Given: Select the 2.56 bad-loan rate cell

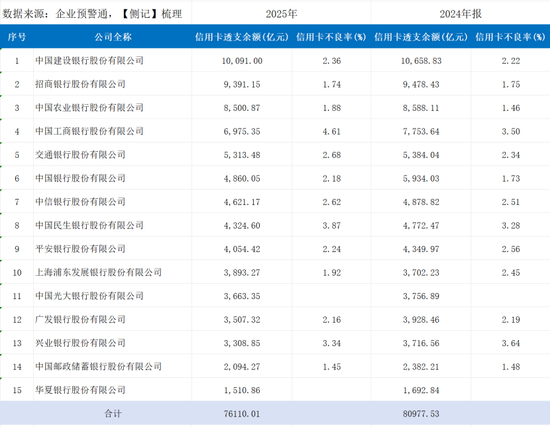Looking at the screenshot, I should [x=511, y=249].
